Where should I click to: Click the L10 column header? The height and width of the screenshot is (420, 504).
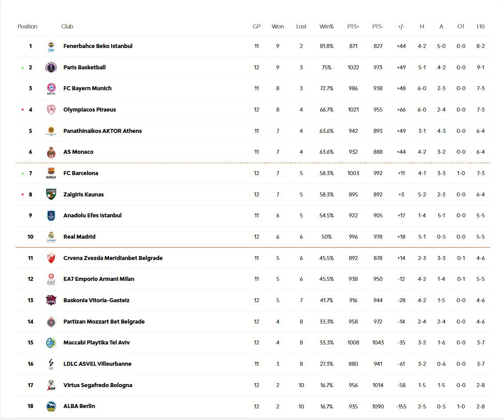click(x=480, y=27)
